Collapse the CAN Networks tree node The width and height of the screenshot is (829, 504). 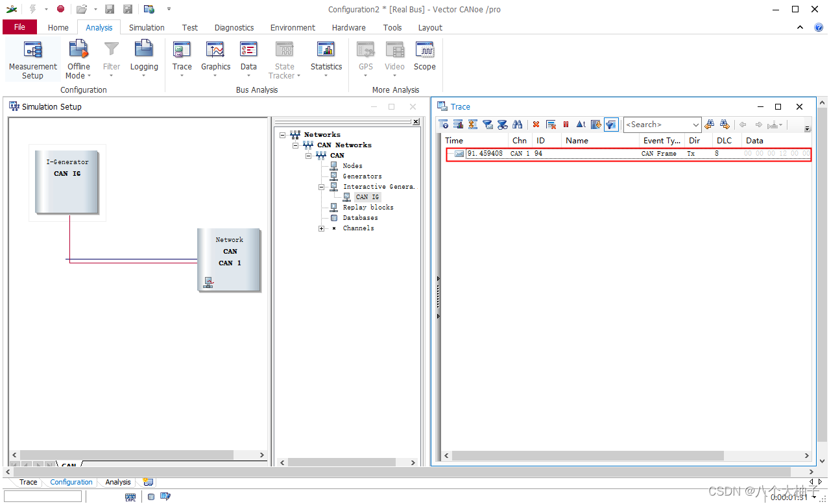pos(296,145)
